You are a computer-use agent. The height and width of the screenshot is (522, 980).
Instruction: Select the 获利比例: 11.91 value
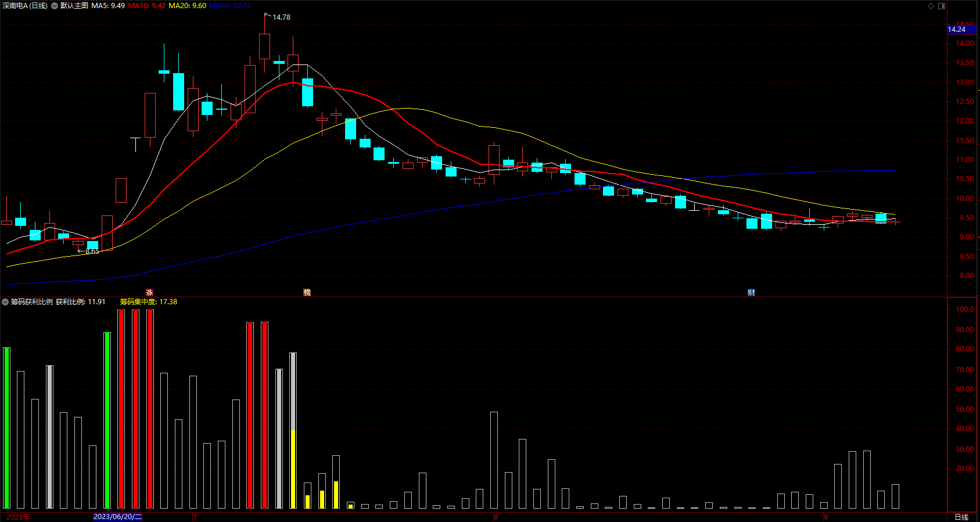[81, 302]
